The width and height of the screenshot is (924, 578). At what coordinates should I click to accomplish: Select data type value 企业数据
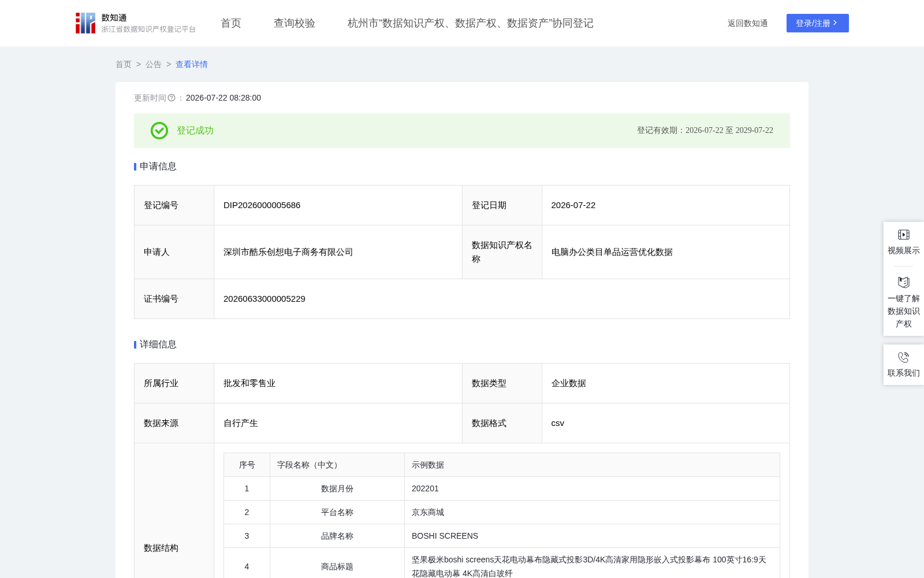click(x=569, y=383)
